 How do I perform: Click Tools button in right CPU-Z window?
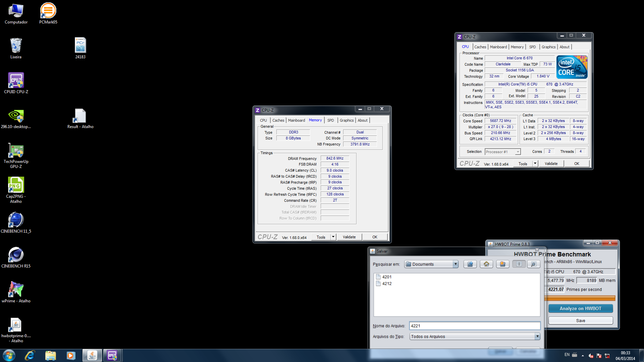(523, 164)
